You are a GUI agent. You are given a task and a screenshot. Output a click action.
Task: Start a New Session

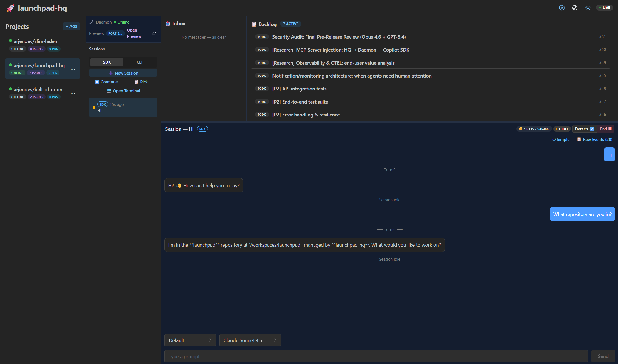coord(123,73)
